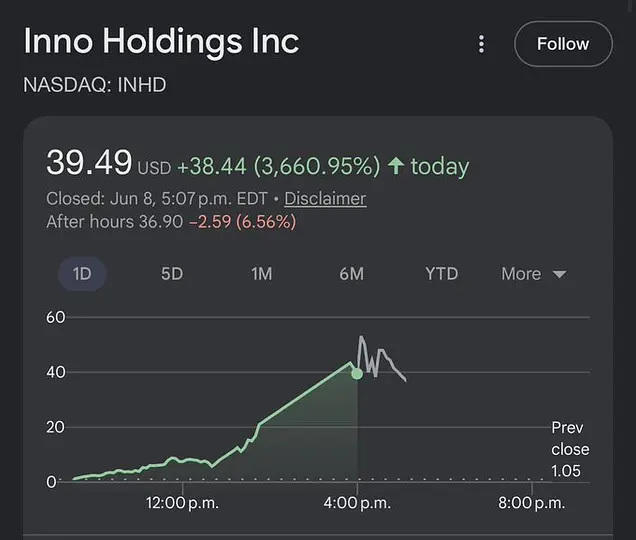The width and height of the screenshot is (636, 540).
Task: Click the More dropdown arrow
Action: click(560, 274)
